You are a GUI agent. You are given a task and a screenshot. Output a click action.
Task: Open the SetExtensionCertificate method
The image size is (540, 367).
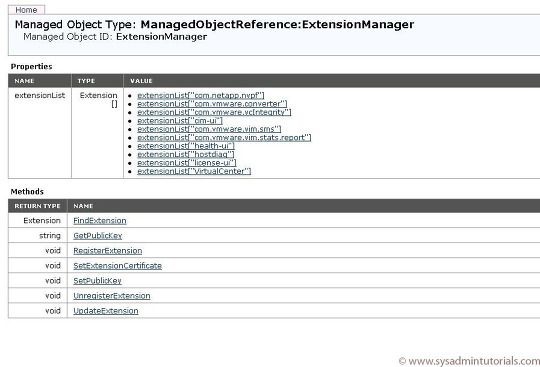pyautogui.click(x=117, y=266)
